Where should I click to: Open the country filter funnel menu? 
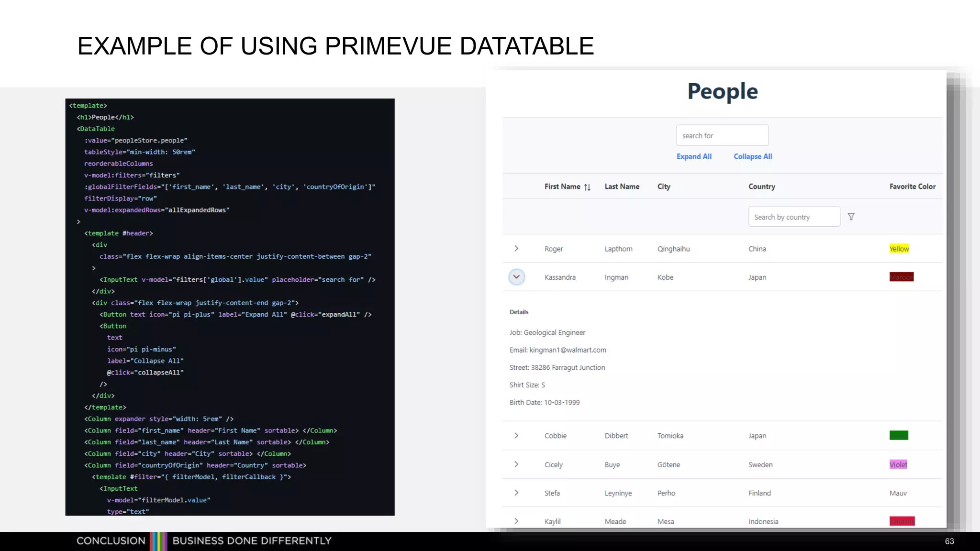pos(851,217)
